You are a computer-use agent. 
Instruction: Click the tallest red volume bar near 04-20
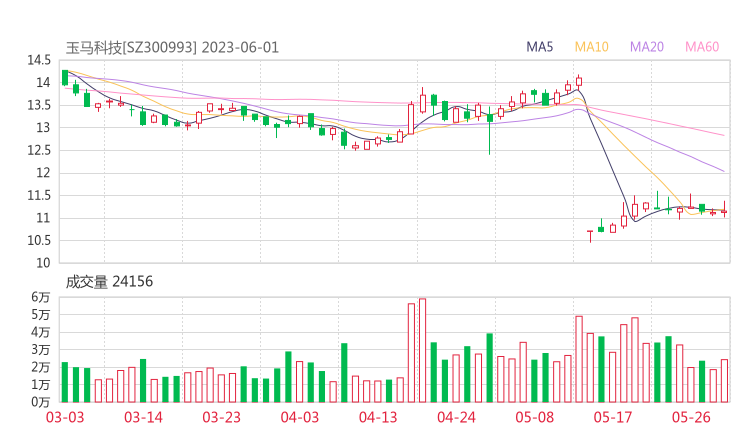422,350
